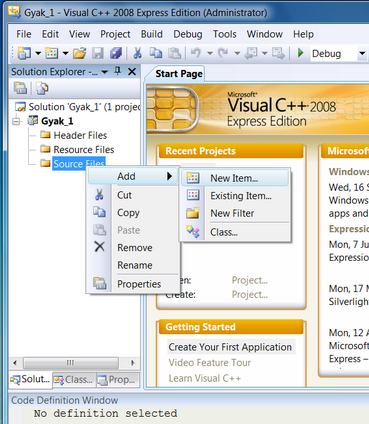Choose Cut from the context menu
Viewport: 369px width, 424px height.
[x=132, y=195]
